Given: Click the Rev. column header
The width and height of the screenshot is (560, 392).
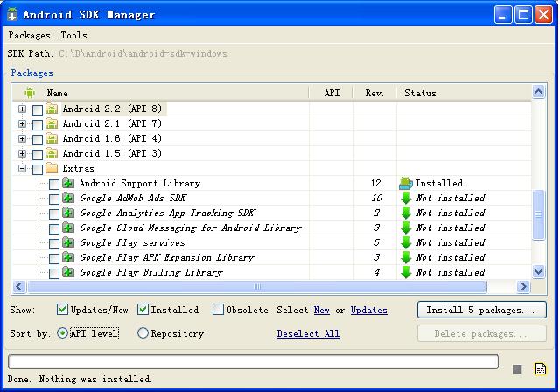Looking at the screenshot, I should click(374, 93).
